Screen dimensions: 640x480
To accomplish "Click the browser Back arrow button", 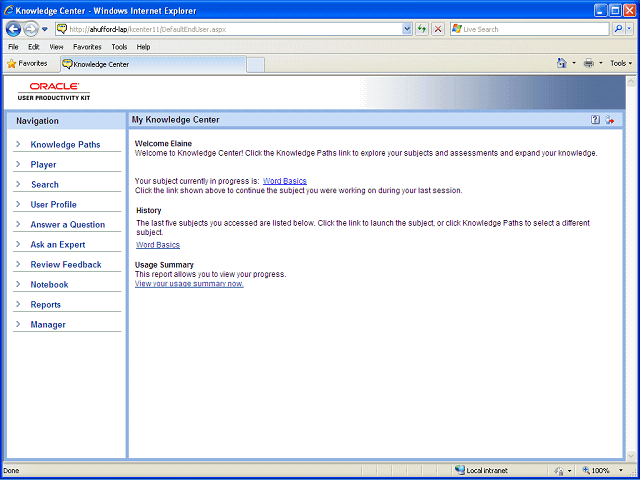I will pyautogui.click(x=13, y=29).
